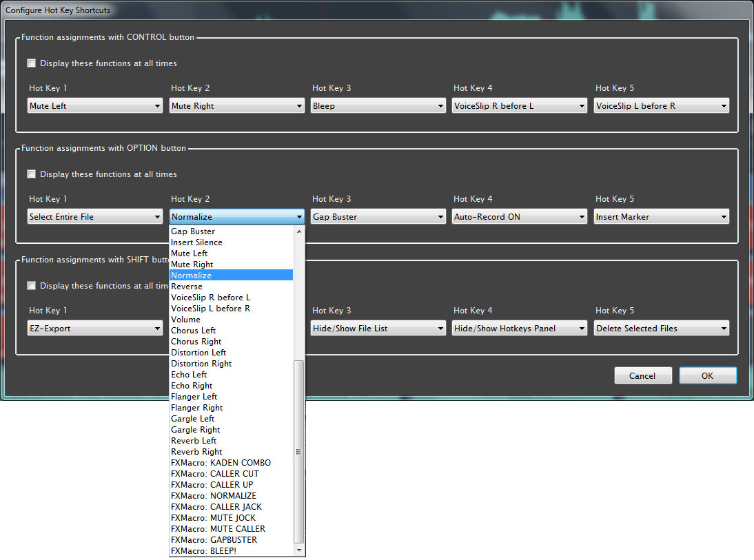Enable 'Display these functions' checkbox for OPTION button

31,174
